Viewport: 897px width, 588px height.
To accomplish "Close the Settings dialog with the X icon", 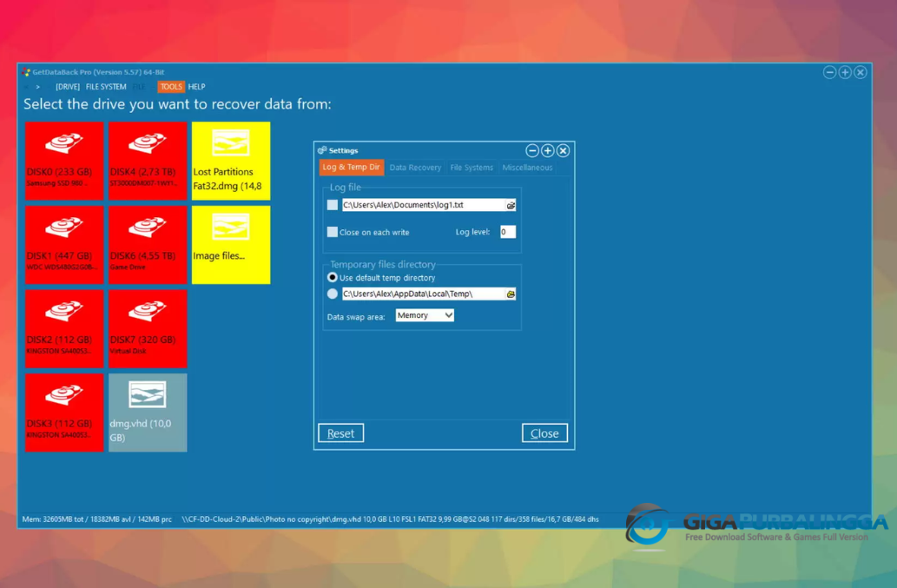I will (x=563, y=150).
